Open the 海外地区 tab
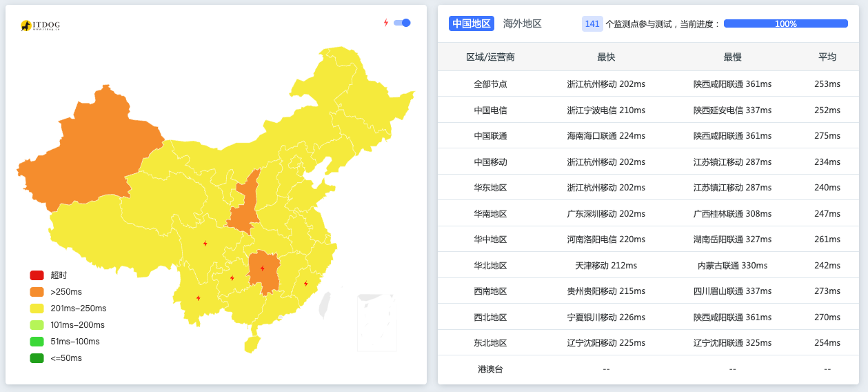The width and height of the screenshot is (868, 392). coord(522,23)
